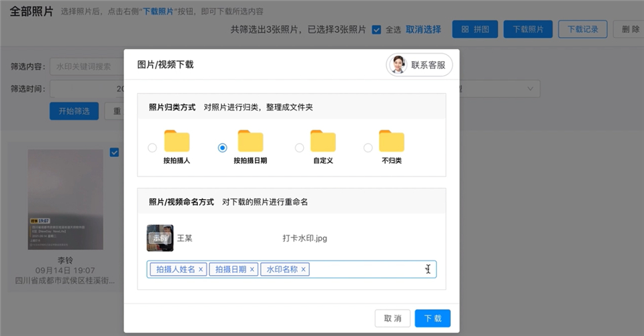Click the customer service avatar icon
644x336 pixels.
pyautogui.click(x=399, y=64)
